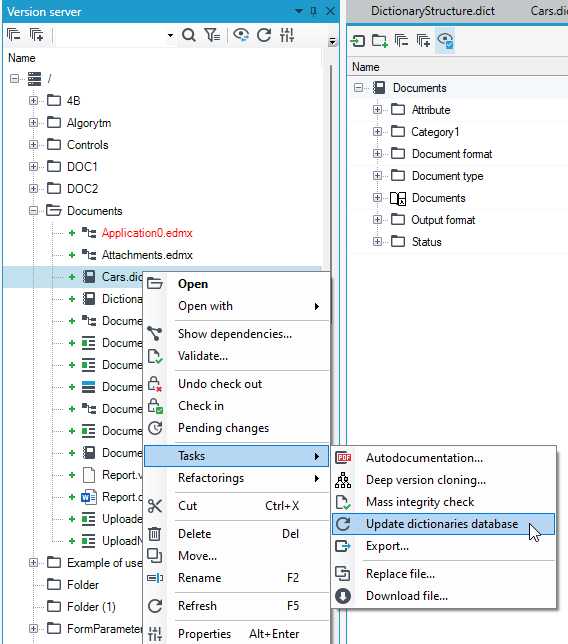This screenshot has height=644, width=568.
Task: Click expand all icon in Version server toolbar
Action: [37, 35]
